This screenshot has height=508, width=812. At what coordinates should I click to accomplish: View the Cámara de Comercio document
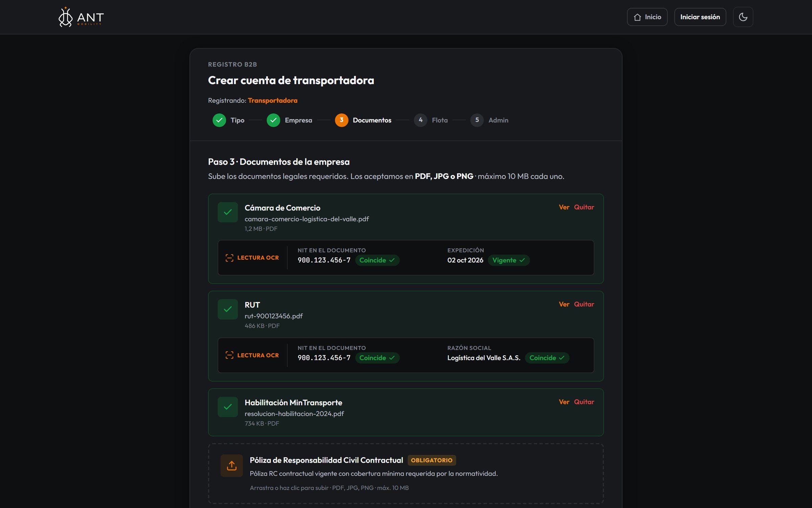click(564, 207)
